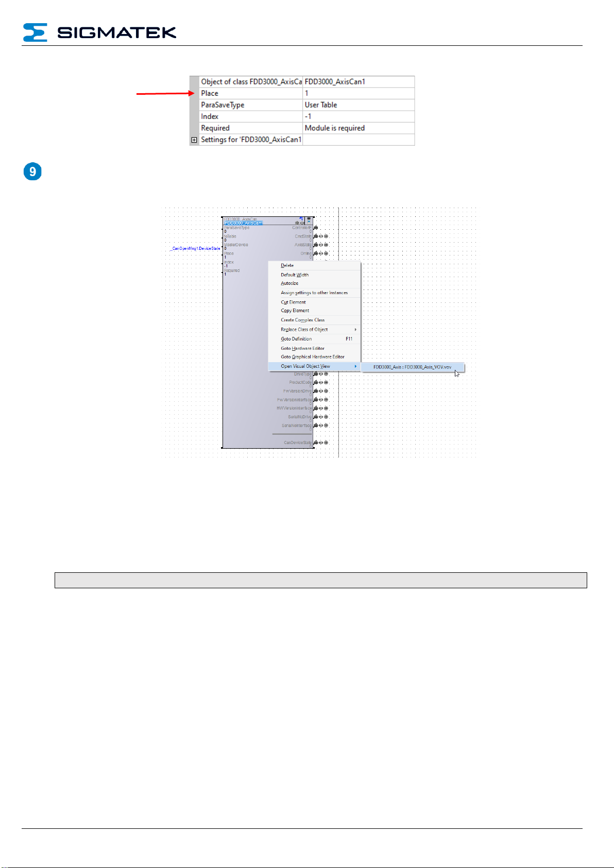
Task: Click the blue step 9 marker
Action: 32,172
